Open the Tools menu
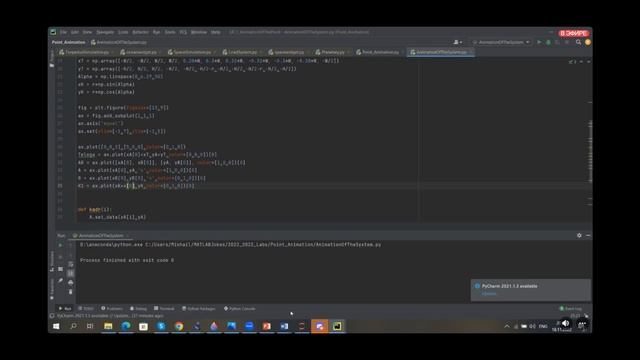Viewport: 640px width, 360px height. [x=170, y=32]
